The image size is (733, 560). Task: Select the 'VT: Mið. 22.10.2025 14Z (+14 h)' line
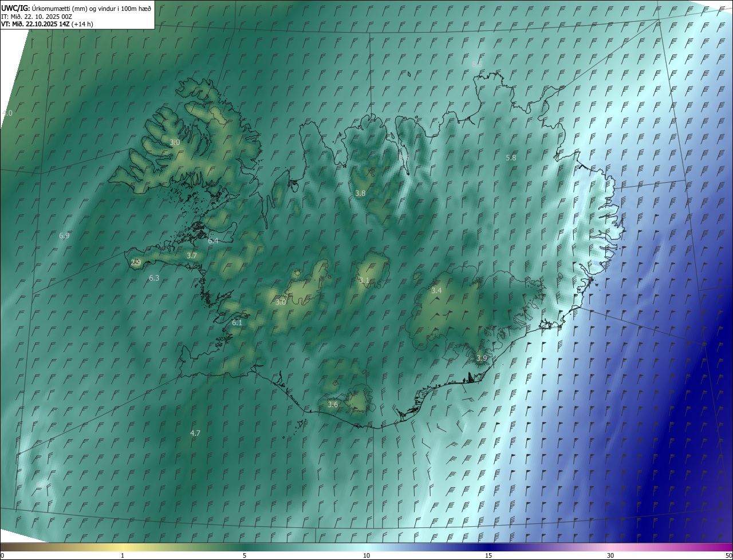(x=47, y=24)
